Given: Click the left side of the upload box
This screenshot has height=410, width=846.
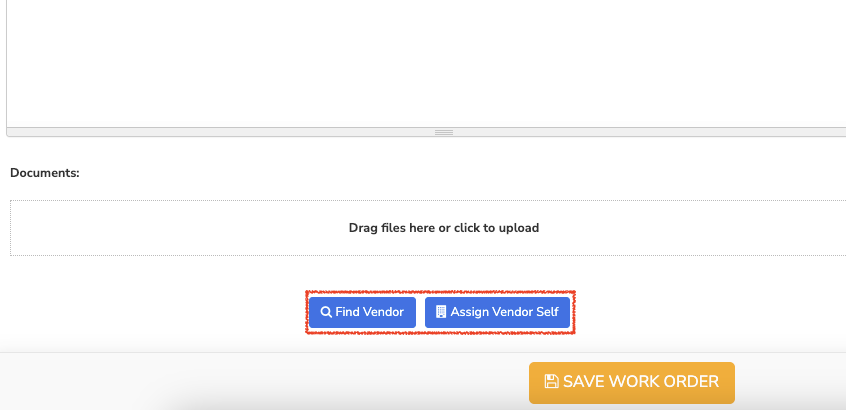Looking at the screenshot, I should 81,228.
